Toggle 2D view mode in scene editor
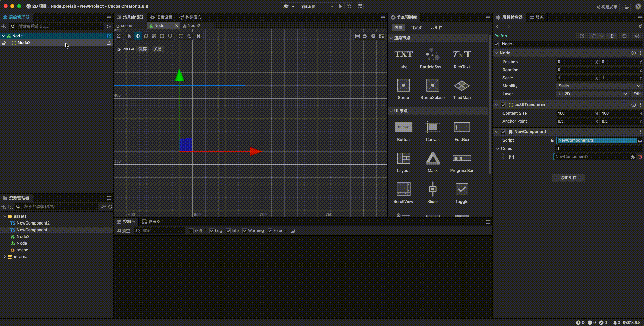Viewport: 644px width, 326px height. coord(119,36)
